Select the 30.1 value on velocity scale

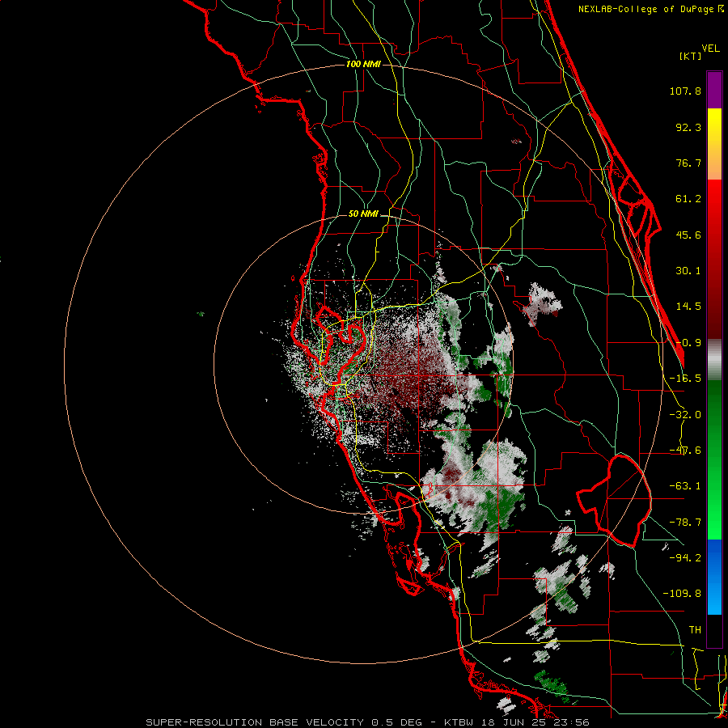pyautogui.click(x=688, y=271)
